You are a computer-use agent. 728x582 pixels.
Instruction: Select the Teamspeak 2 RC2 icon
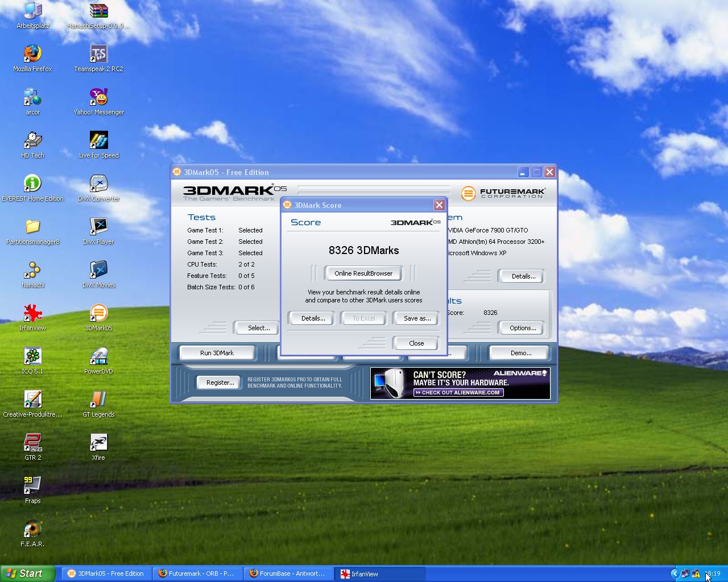point(98,59)
